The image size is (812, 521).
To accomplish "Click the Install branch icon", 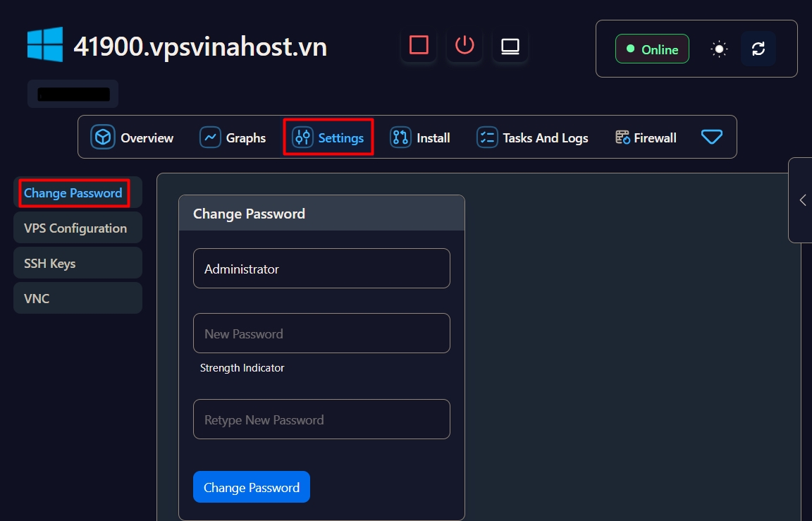I will pyautogui.click(x=400, y=137).
